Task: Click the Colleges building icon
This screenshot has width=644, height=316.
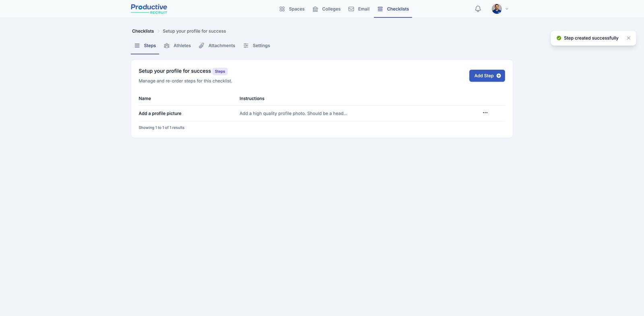Action: point(315,9)
